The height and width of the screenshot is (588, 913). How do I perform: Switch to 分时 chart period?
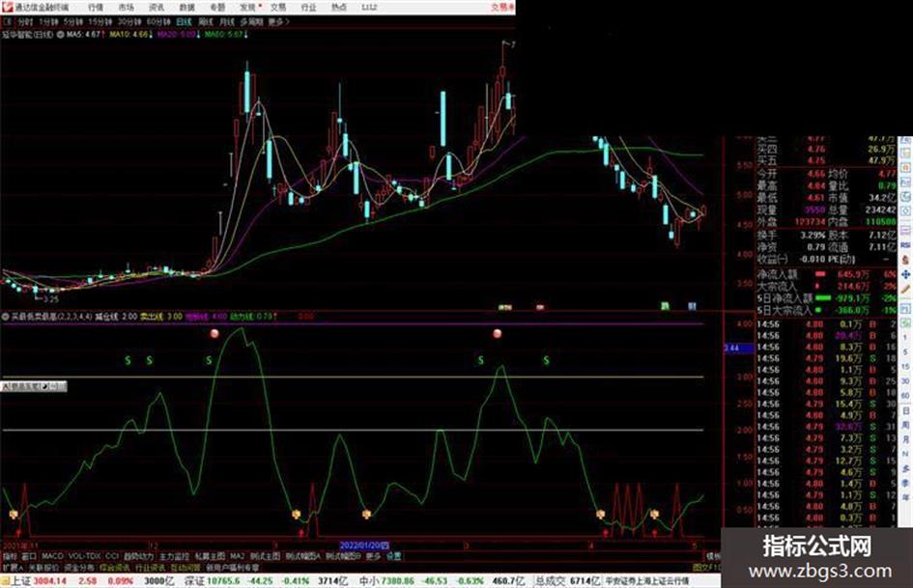(25, 21)
